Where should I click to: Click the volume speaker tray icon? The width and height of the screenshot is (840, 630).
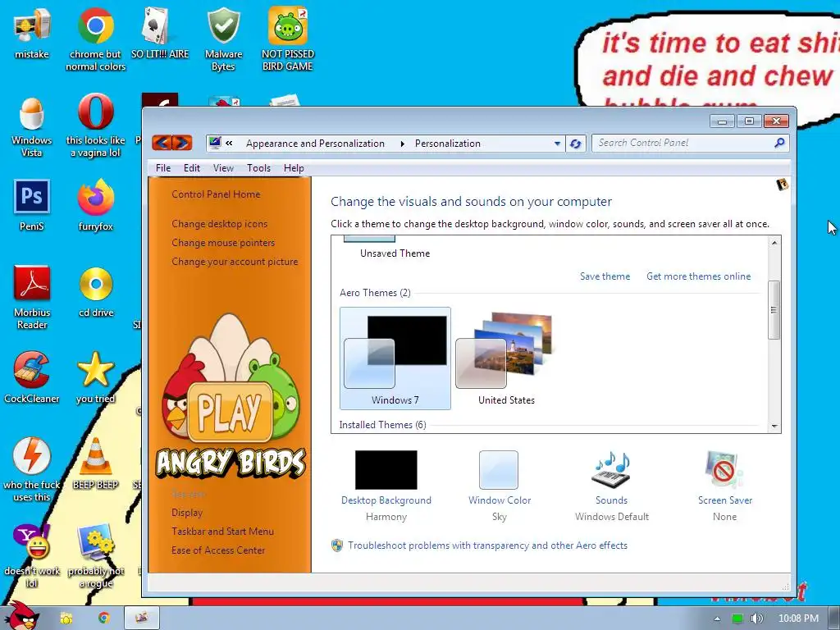tap(756, 619)
